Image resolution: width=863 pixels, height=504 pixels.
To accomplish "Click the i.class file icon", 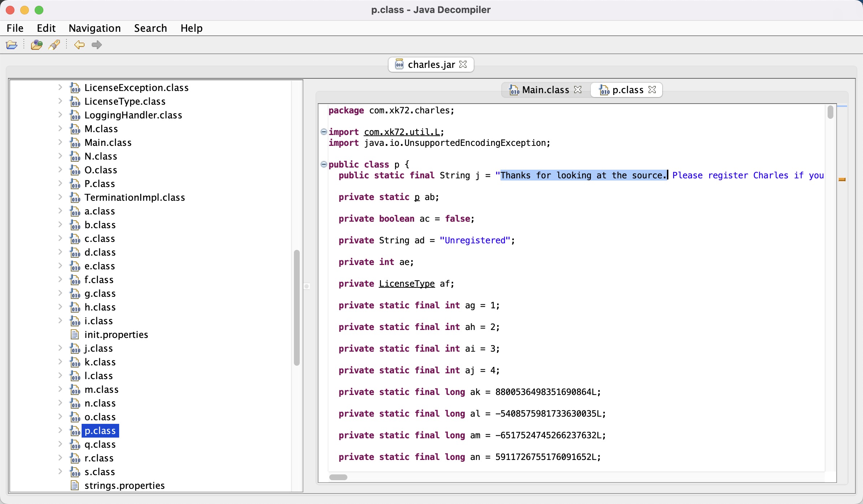I will click(x=75, y=321).
